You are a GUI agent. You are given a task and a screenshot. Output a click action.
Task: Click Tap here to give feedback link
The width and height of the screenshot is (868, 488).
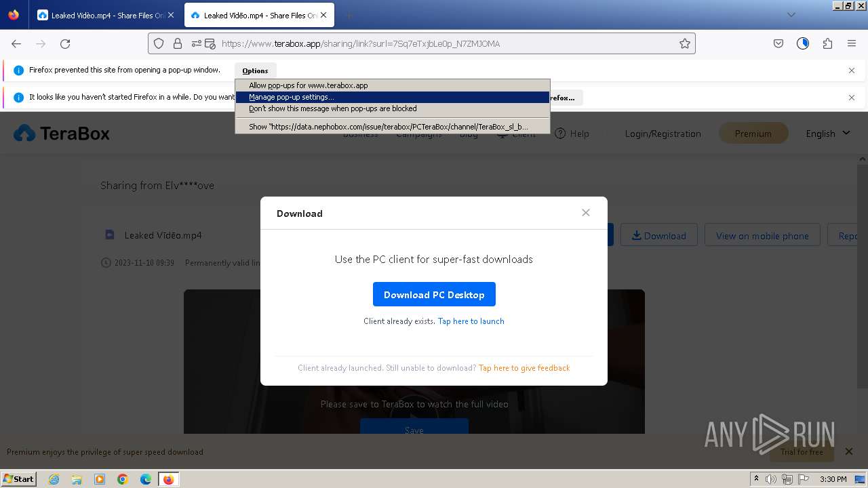coord(524,368)
